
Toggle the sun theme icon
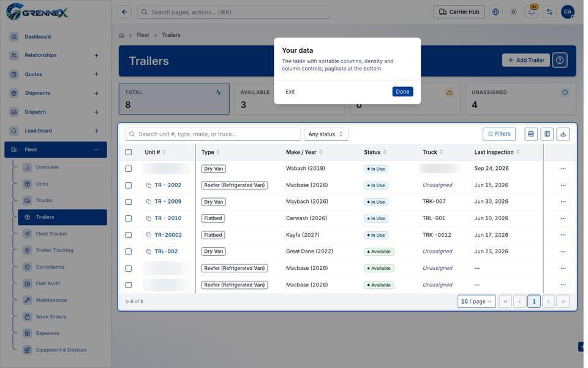point(513,12)
